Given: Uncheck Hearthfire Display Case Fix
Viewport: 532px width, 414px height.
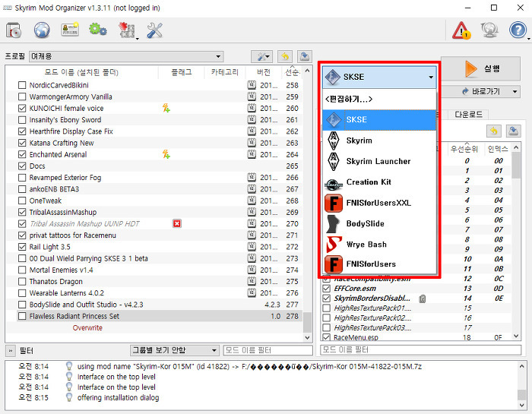Looking at the screenshot, I should point(22,131).
